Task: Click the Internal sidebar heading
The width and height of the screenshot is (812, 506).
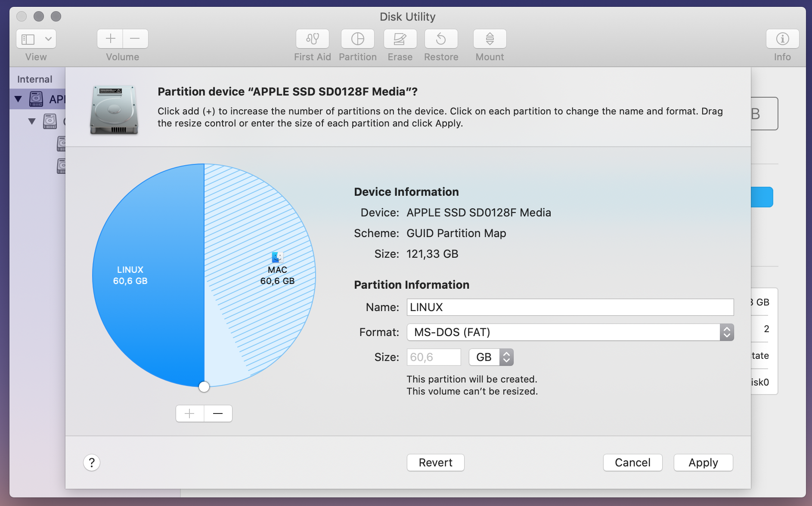Action: pos(34,79)
